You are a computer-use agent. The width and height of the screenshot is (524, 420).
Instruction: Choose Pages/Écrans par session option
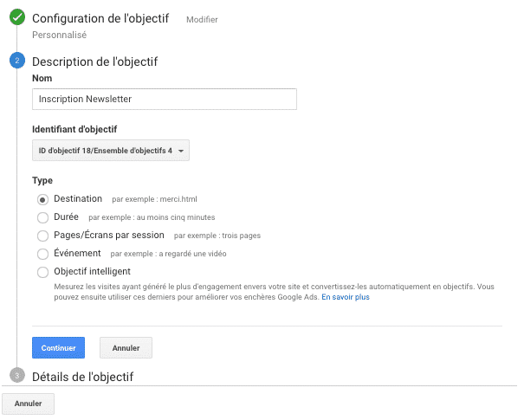click(43, 236)
